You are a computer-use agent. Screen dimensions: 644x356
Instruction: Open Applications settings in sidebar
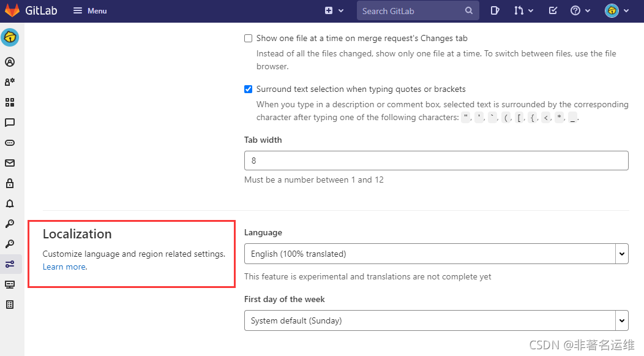[10, 102]
